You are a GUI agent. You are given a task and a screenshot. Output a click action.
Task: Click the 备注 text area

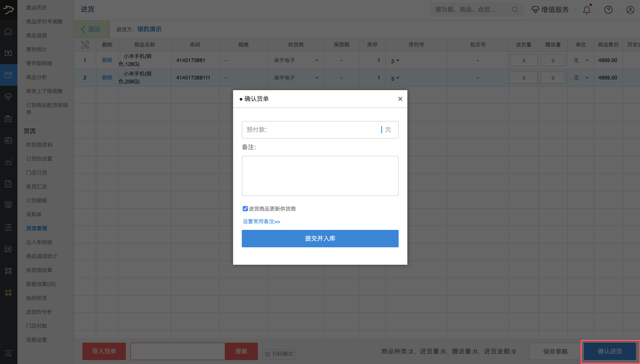tap(320, 176)
